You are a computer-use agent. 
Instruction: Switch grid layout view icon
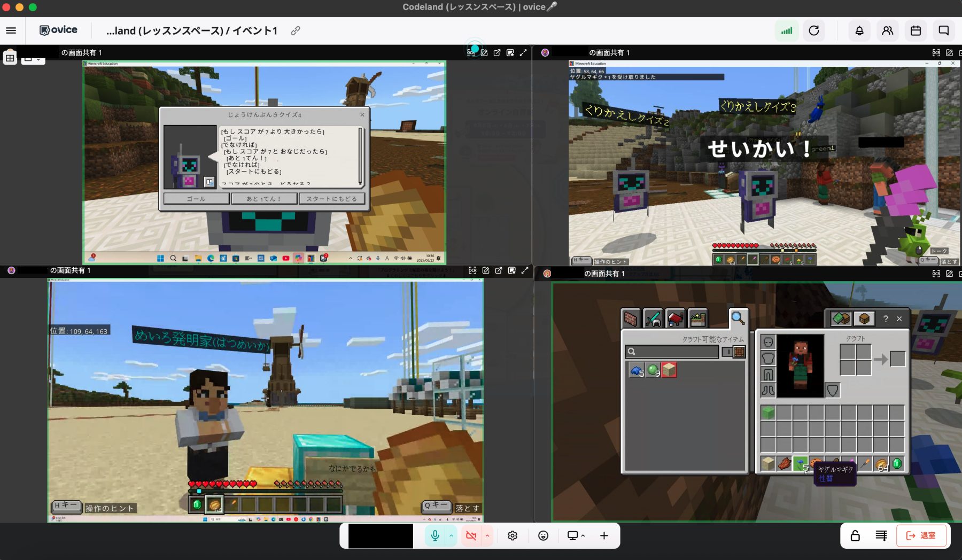point(10,58)
